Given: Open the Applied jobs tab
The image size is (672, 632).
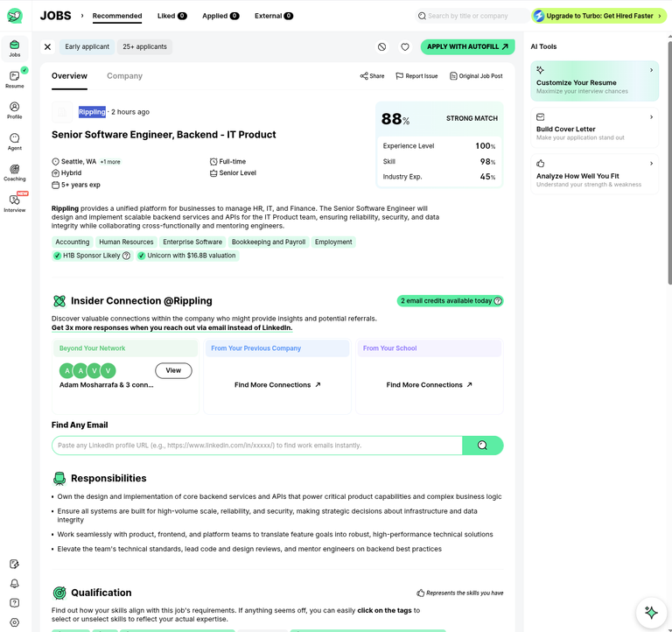Looking at the screenshot, I should click(x=220, y=16).
